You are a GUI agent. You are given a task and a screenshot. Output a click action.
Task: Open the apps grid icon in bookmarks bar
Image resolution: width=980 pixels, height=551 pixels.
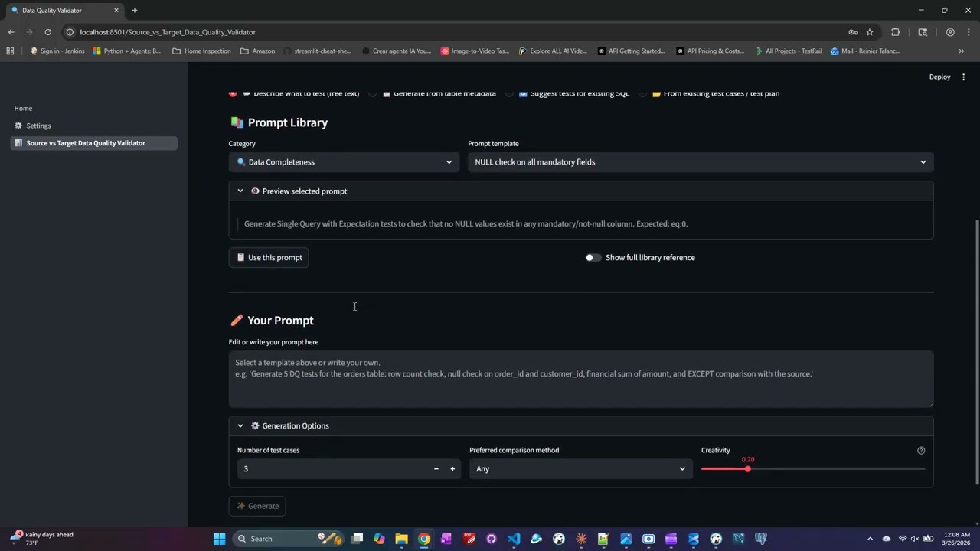pyautogui.click(x=10, y=51)
